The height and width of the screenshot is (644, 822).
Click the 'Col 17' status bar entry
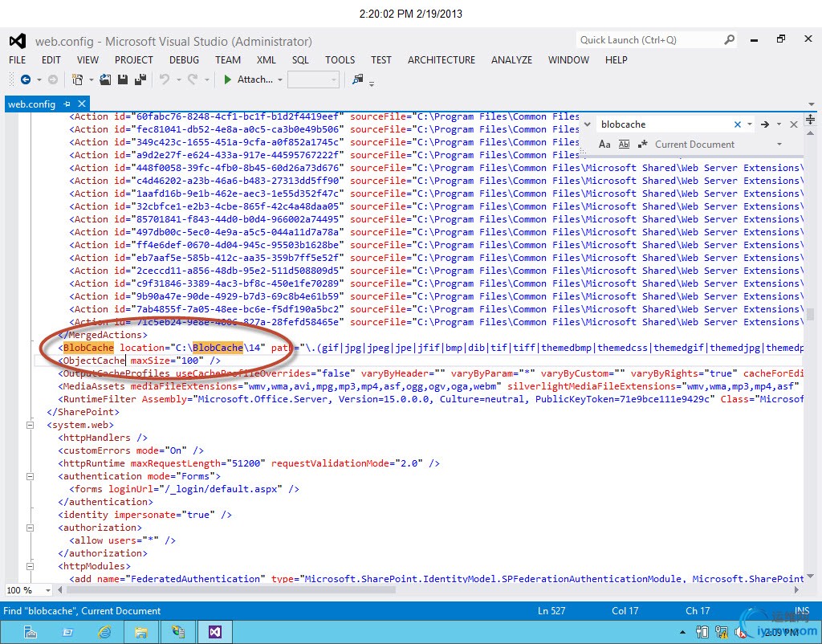(x=625, y=611)
